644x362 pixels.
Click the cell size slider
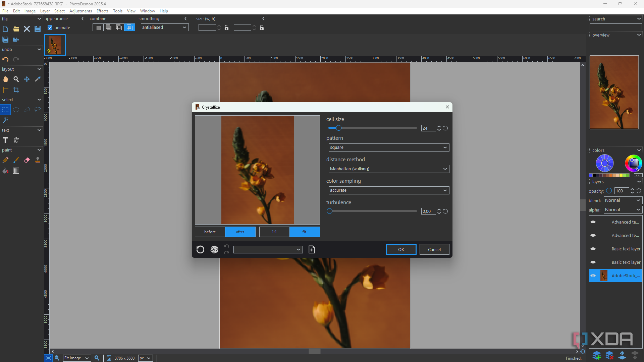[372, 128]
